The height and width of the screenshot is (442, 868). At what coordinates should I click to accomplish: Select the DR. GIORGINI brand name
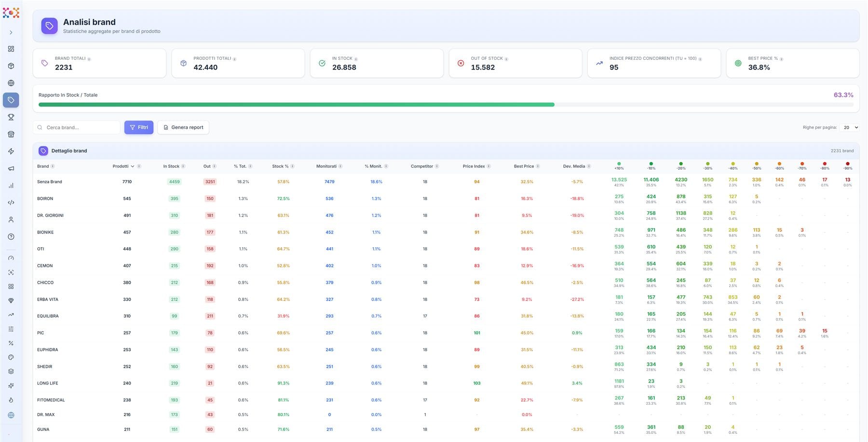50,216
